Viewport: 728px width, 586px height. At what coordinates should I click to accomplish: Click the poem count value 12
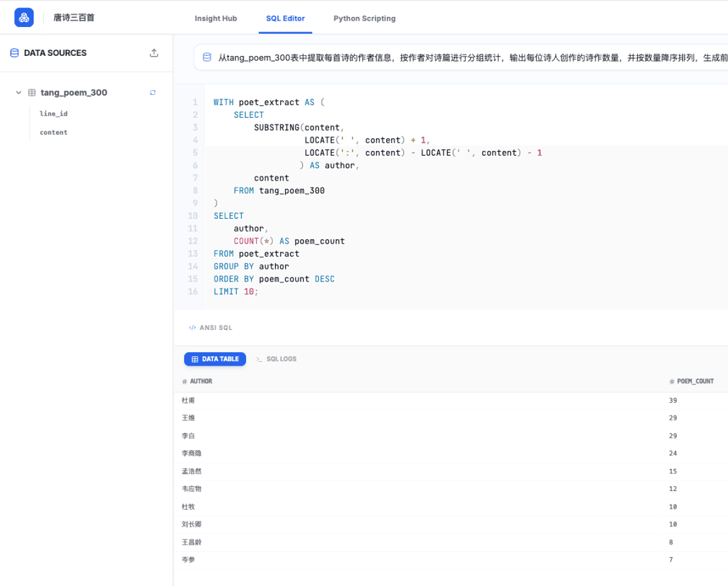[x=673, y=488]
